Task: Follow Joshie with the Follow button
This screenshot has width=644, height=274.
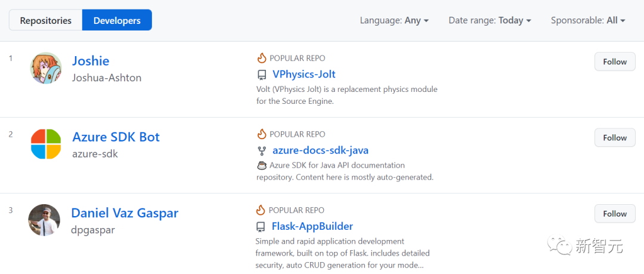Action: (614, 61)
